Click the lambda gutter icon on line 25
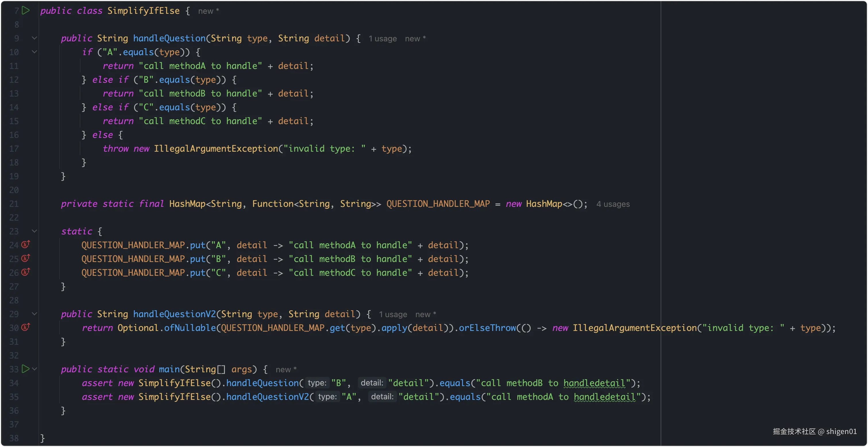This screenshot has width=868, height=447. (x=26, y=258)
